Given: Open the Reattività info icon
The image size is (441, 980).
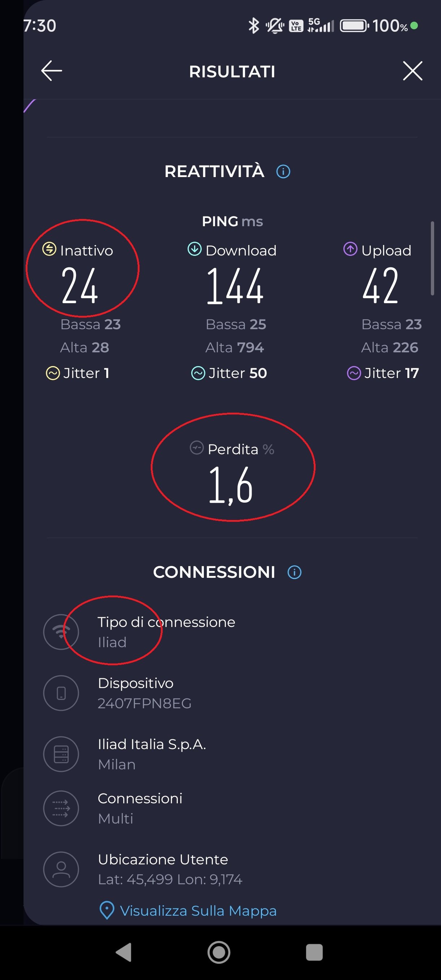Looking at the screenshot, I should coord(283,172).
